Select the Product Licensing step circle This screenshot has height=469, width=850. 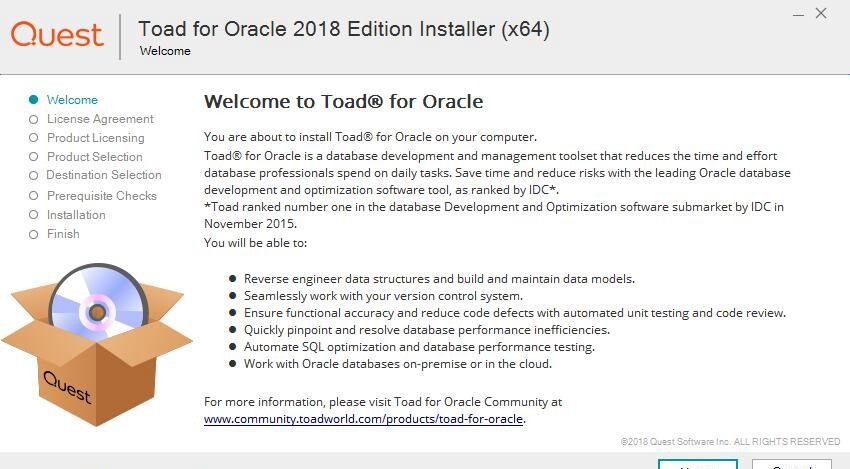[34, 138]
